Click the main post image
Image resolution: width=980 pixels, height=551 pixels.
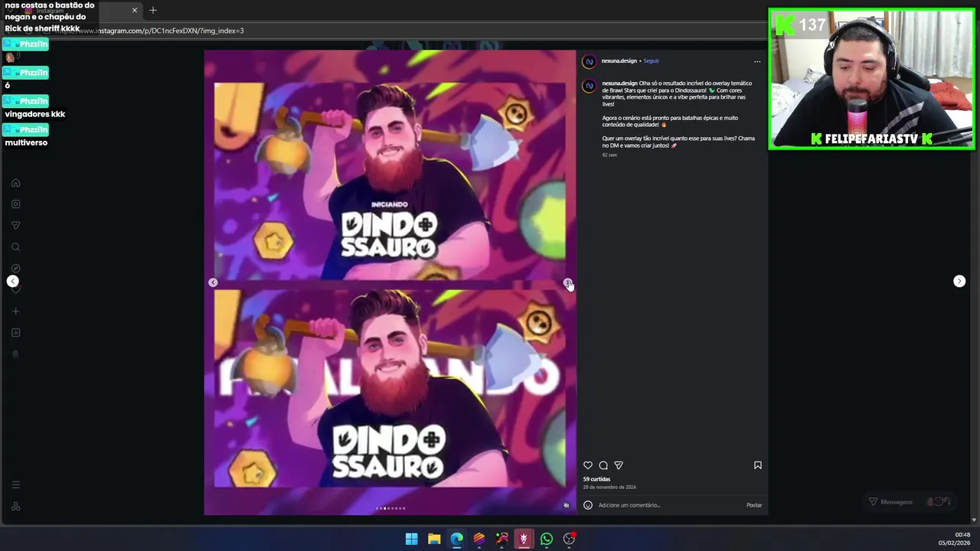[390, 282]
